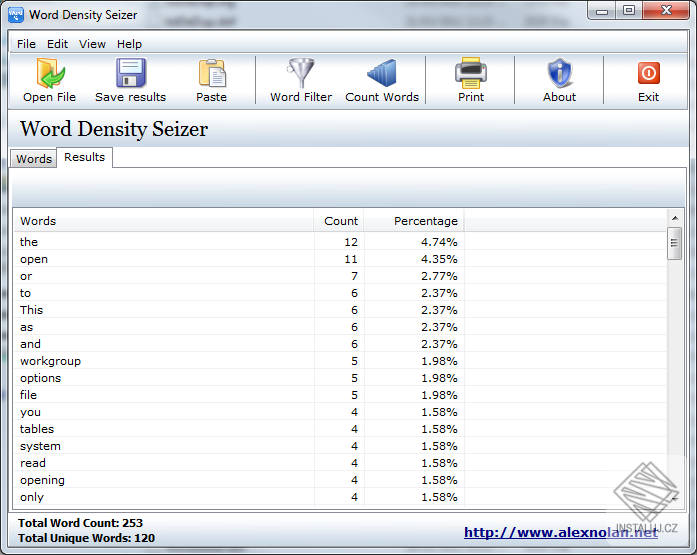Image resolution: width=697 pixels, height=555 pixels.
Task: Select the 'tables' row
Action: coord(340,429)
